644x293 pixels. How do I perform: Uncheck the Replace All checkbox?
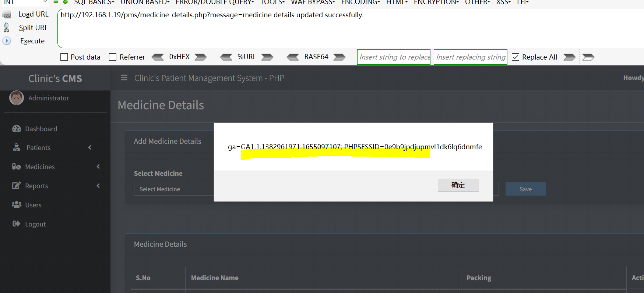pos(515,57)
